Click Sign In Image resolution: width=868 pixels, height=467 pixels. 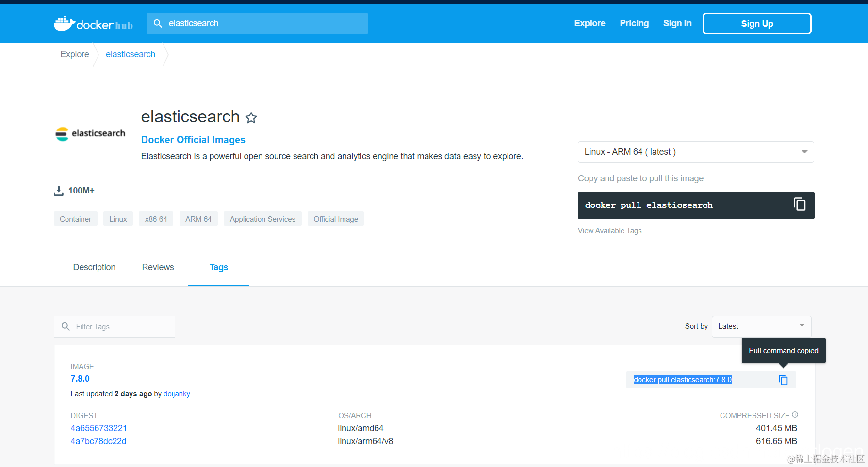pos(677,23)
